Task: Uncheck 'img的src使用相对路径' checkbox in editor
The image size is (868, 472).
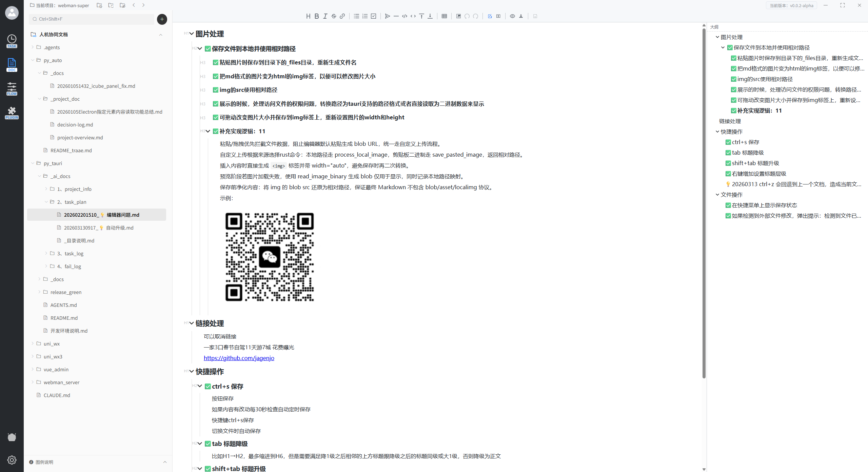Action: tap(215, 90)
